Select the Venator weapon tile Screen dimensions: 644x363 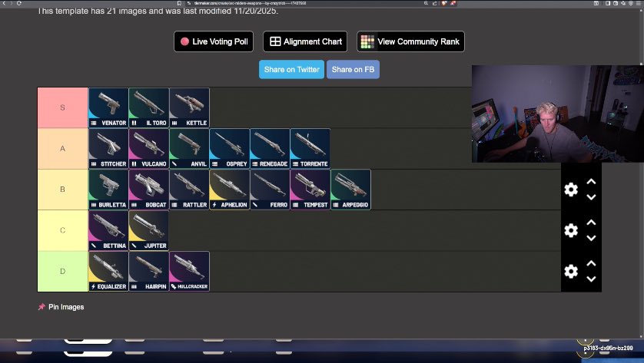pyautogui.click(x=108, y=107)
